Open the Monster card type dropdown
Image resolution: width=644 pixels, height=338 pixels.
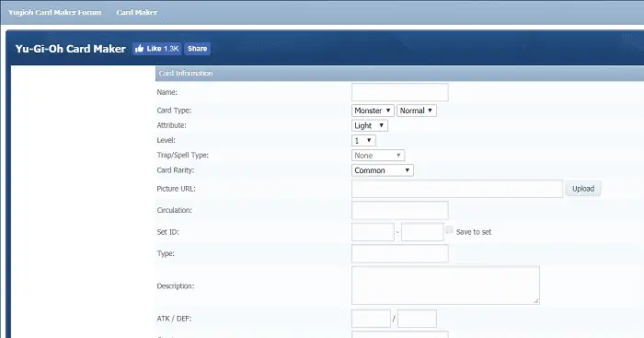373,111
